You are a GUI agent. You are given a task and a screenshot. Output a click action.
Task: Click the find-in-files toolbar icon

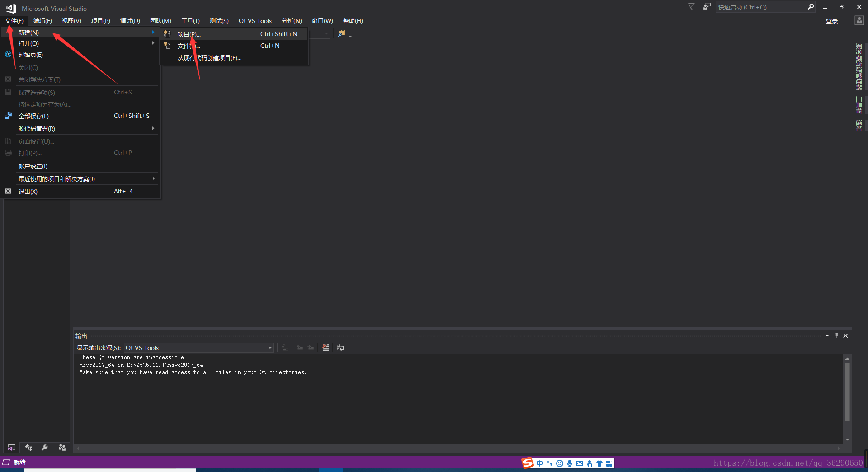click(341, 33)
